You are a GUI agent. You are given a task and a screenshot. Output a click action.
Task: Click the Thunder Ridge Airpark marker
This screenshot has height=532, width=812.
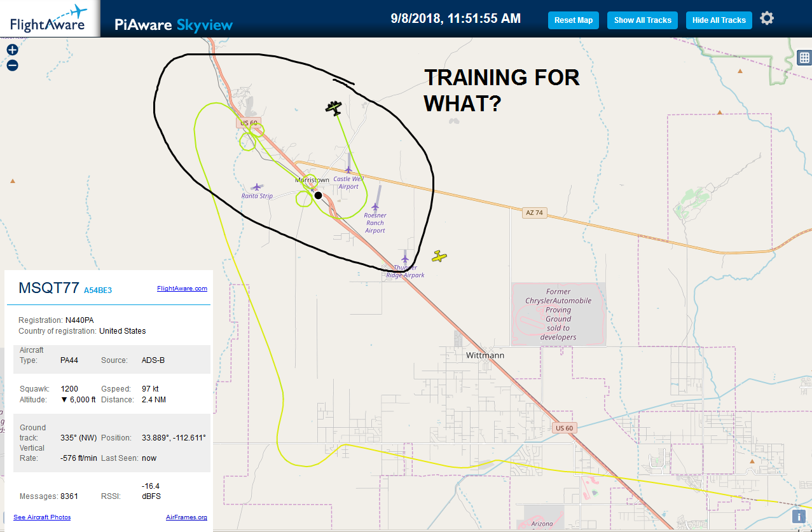tap(404, 259)
